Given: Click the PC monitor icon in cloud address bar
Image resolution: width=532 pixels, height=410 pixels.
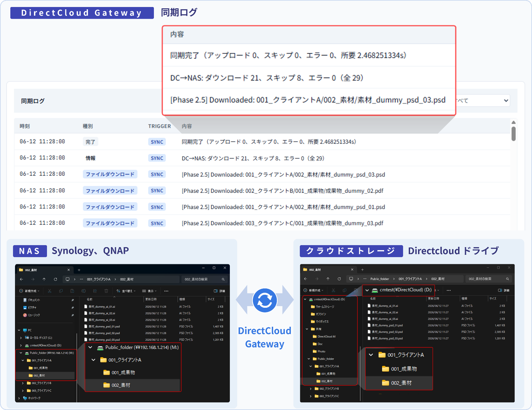Looking at the screenshot, I should 351,279.
